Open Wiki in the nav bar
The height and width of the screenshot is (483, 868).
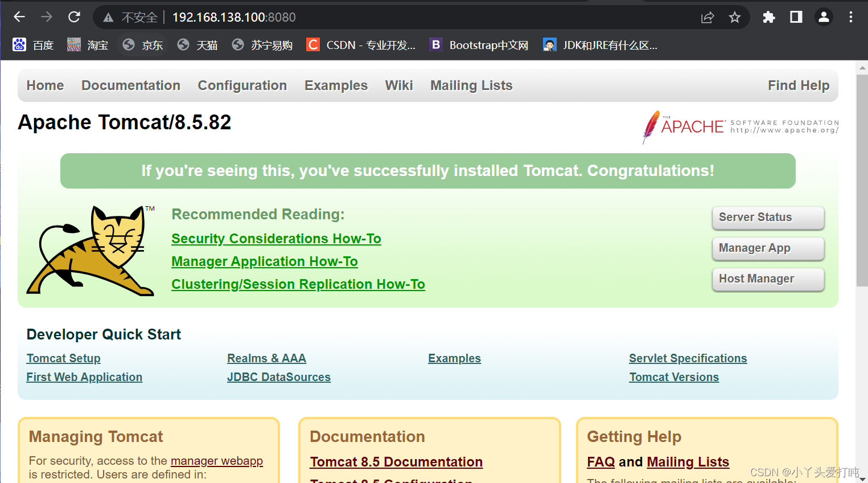(399, 85)
